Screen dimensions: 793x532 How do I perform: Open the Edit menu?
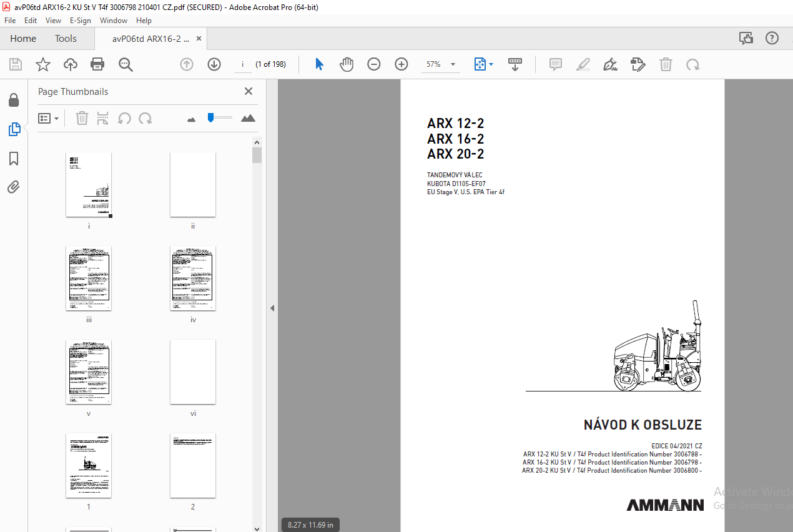[31, 21]
